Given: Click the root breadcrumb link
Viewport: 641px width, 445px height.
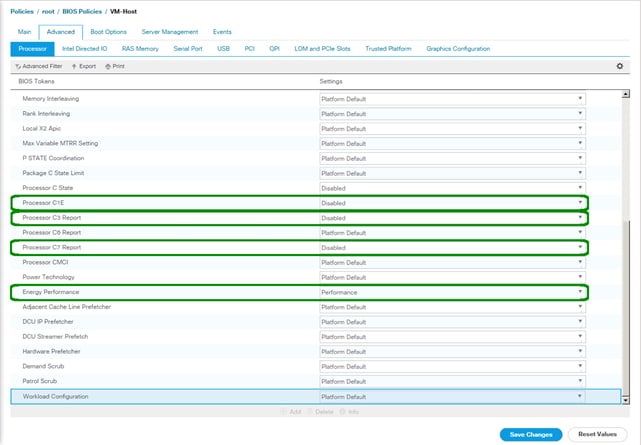Looking at the screenshot, I should pos(48,11).
